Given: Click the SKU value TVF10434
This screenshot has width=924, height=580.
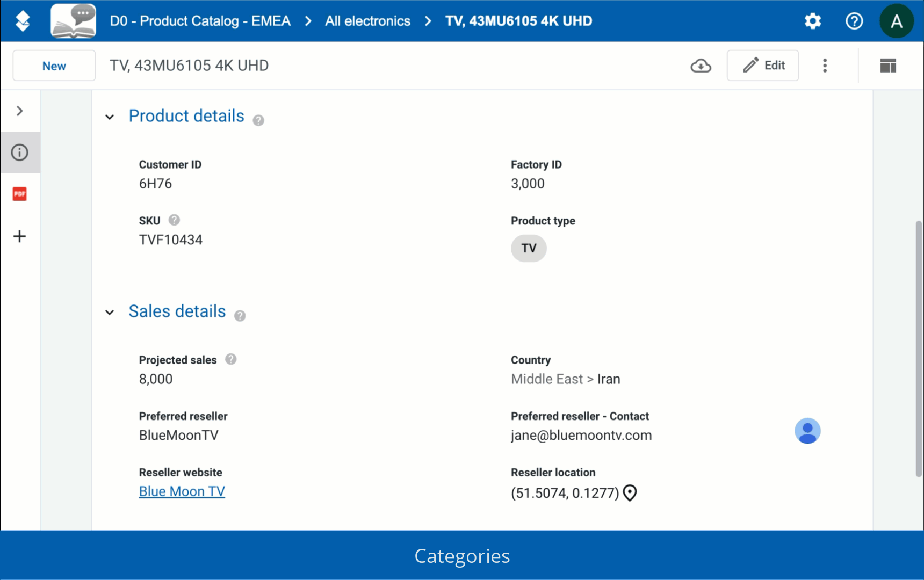Looking at the screenshot, I should [x=171, y=240].
